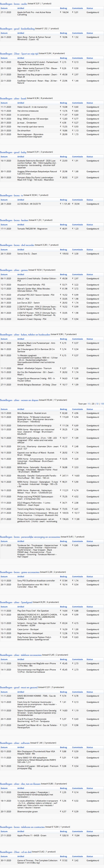Viewport: 104px width, 868px height.
Task: Select 'Catan Junior - Bordspel' article
Action: (x=28, y=629)
